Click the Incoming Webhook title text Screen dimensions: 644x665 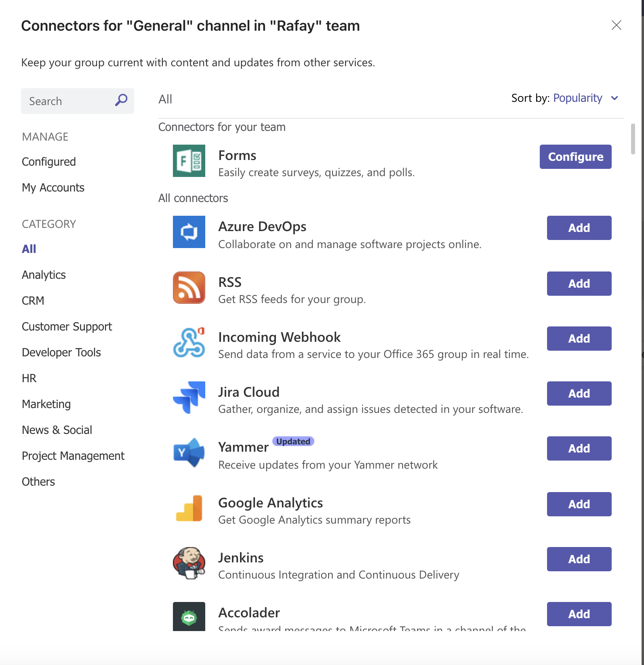click(x=280, y=337)
